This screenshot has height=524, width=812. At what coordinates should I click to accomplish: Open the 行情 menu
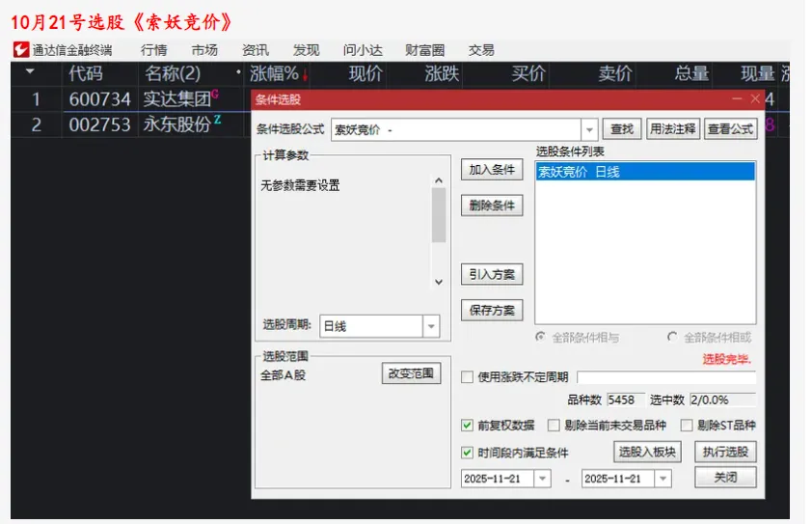coord(153,50)
